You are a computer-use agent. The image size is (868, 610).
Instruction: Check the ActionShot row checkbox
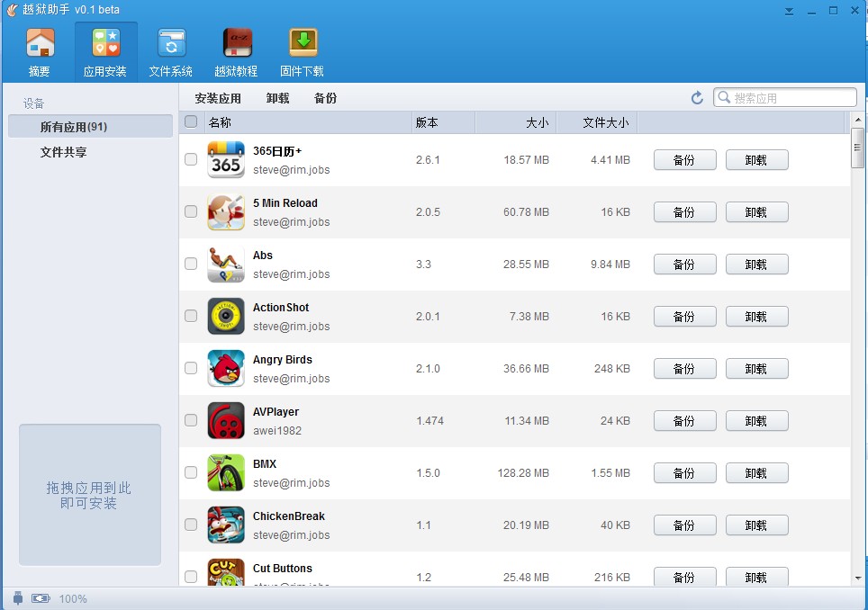191,316
